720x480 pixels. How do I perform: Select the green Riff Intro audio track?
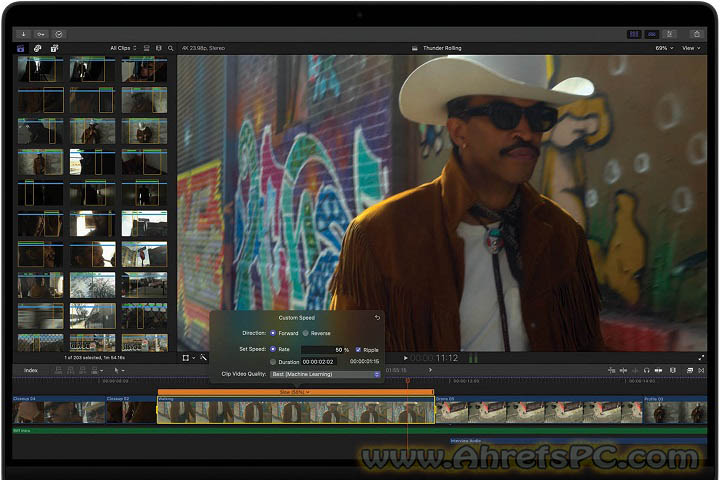[x=360, y=431]
